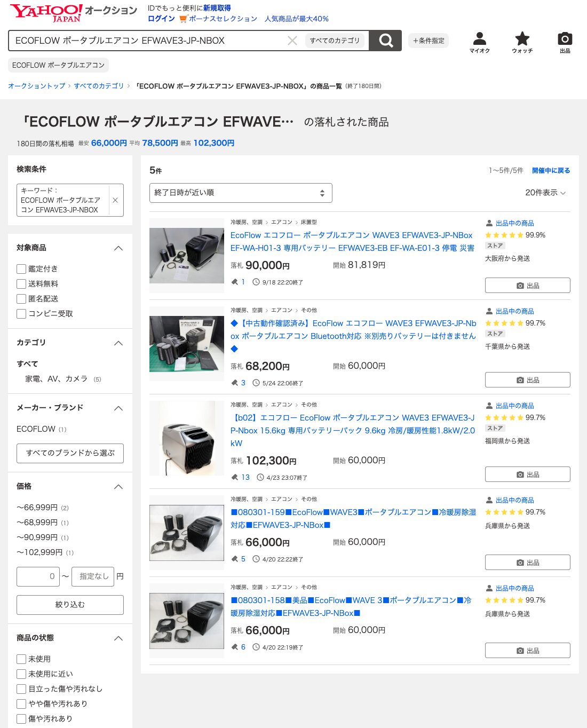Click the star rating of 99.9% seller
The height and width of the screenshot is (728, 587).
pos(504,235)
